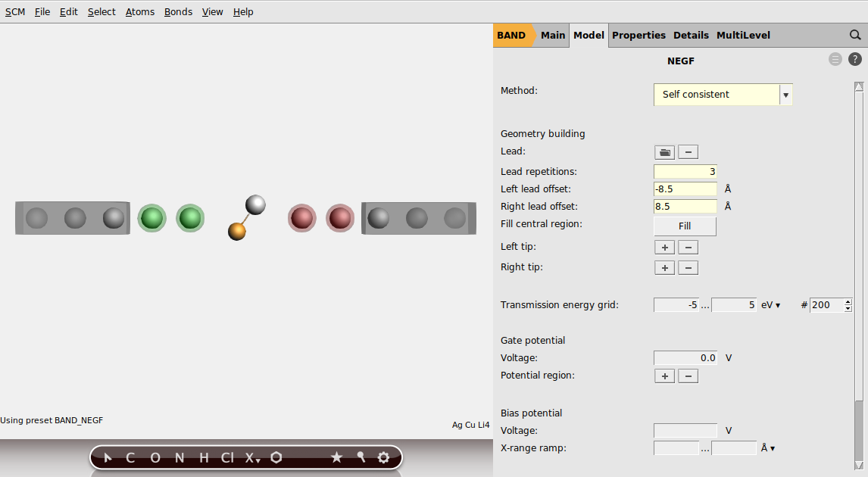Select the Nitrogen element tool
This screenshot has width=868, height=477.
coord(179,457)
